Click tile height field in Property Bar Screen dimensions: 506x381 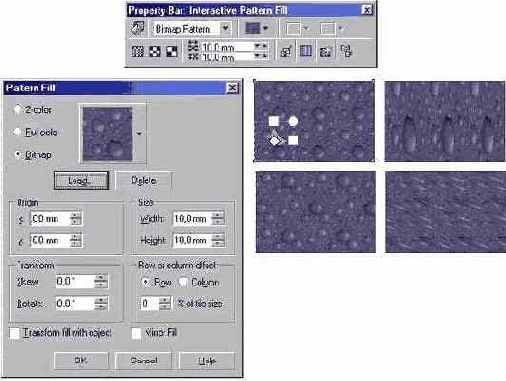tap(227, 57)
